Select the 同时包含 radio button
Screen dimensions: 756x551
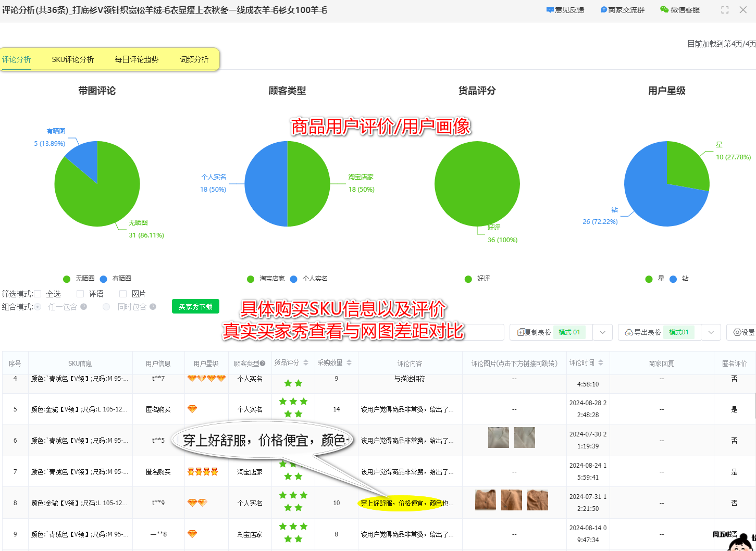click(x=106, y=307)
